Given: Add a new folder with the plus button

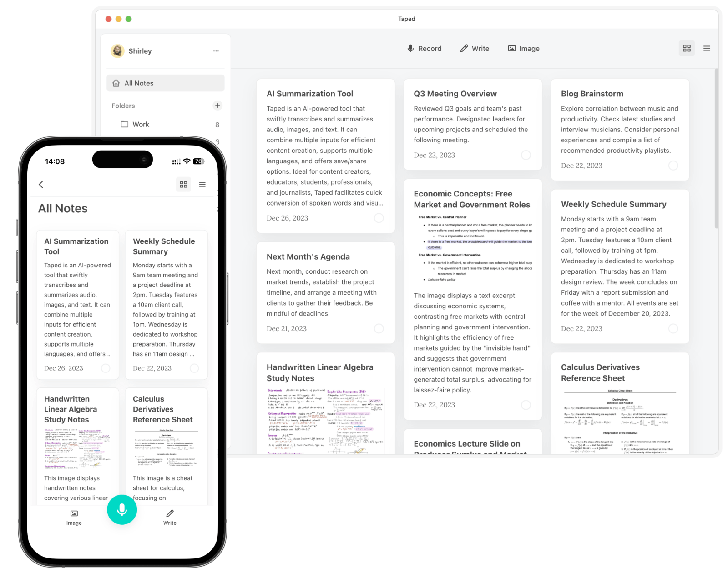Looking at the screenshot, I should (217, 106).
